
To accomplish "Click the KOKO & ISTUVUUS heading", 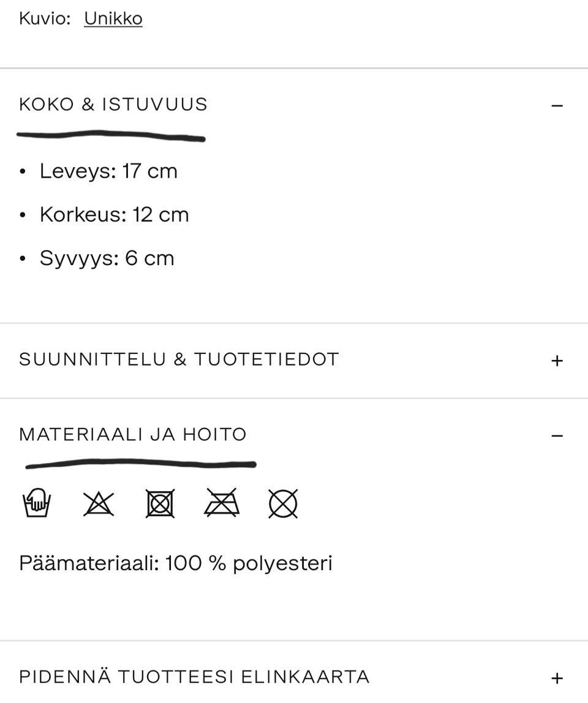I will pos(113,105).
